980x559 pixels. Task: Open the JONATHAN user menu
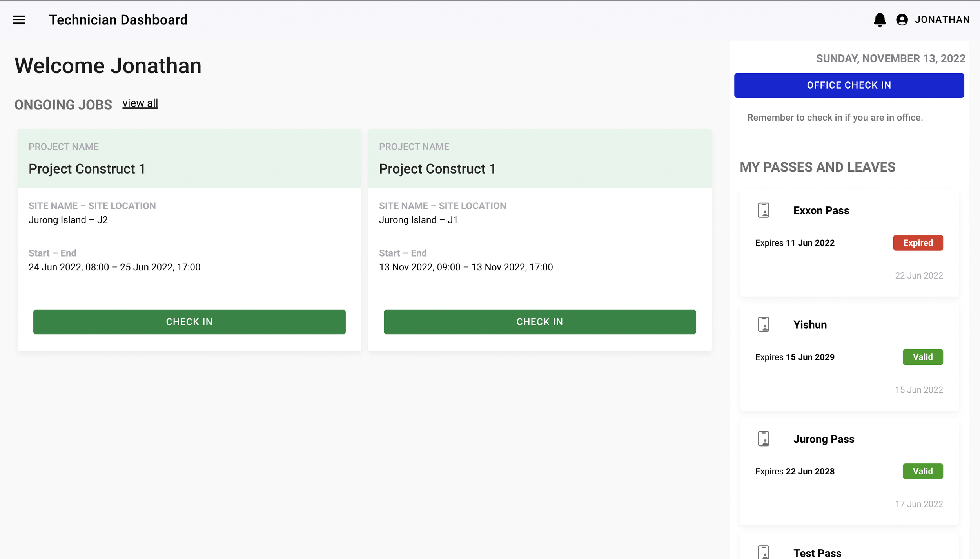(942, 20)
